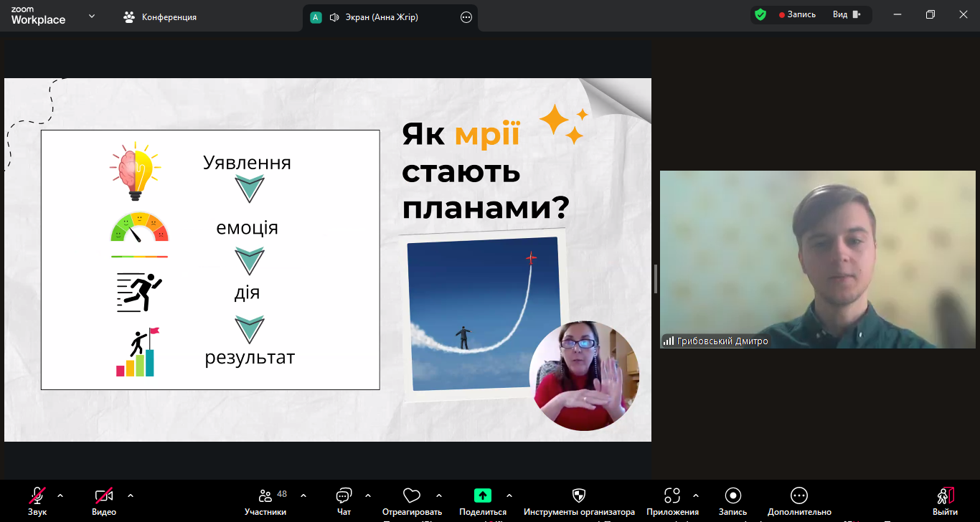Viewport: 980px width, 522px height.
Task: Expand audio options arrow beside Звук
Action: click(60, 495)
